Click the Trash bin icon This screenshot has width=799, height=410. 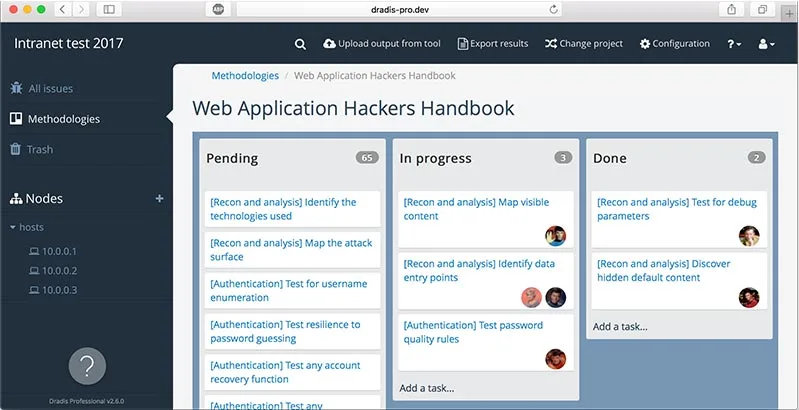[x=16, y=149]
